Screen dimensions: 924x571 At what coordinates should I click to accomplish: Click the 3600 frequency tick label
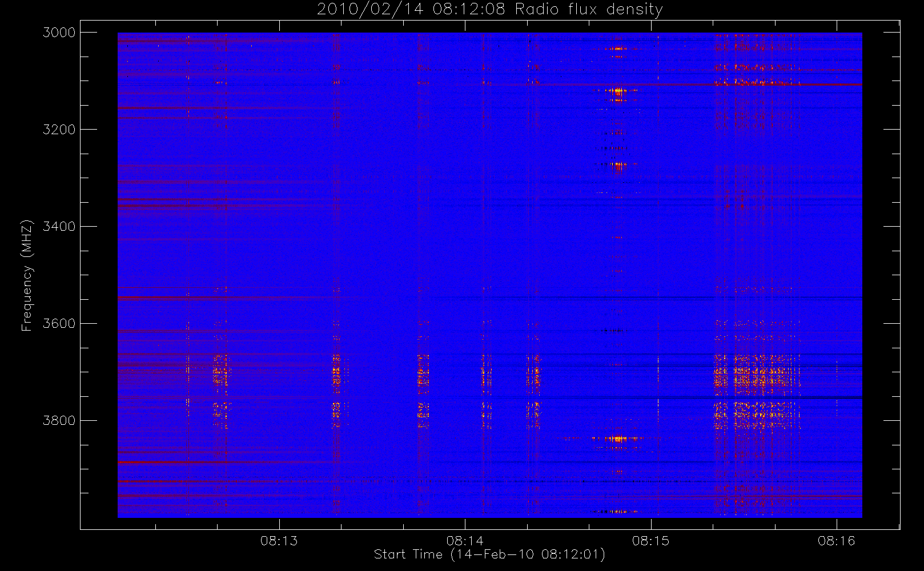click(x=59, y=324)
